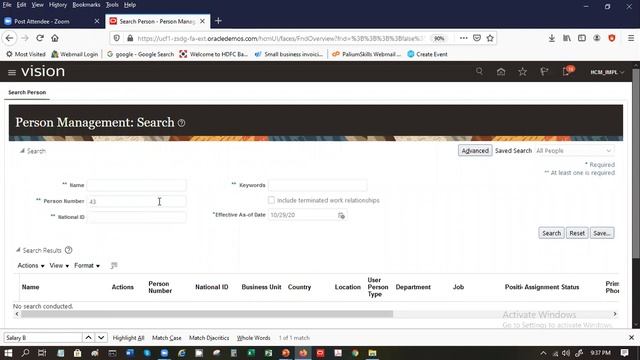Image resolution: width=640 pixels, height=360 pixels.
Task: Check Include terminated work relationships
Action: click(x=271, y=200)
